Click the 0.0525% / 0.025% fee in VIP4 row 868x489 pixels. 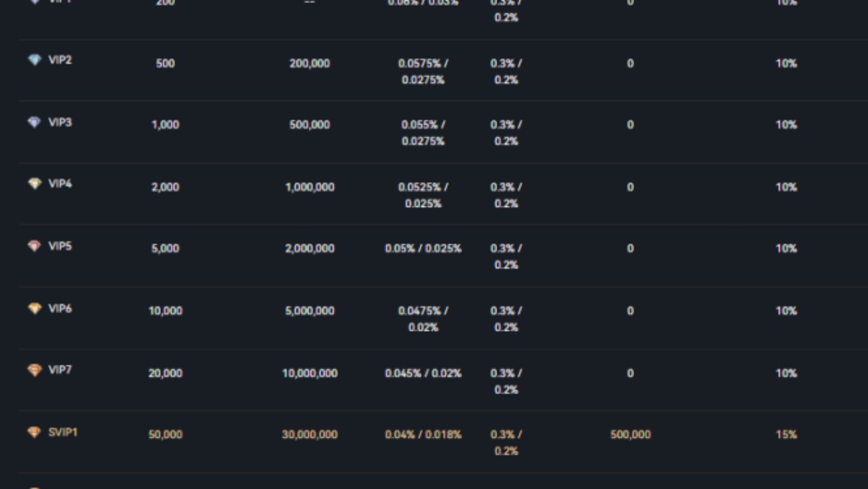(423, 195)
